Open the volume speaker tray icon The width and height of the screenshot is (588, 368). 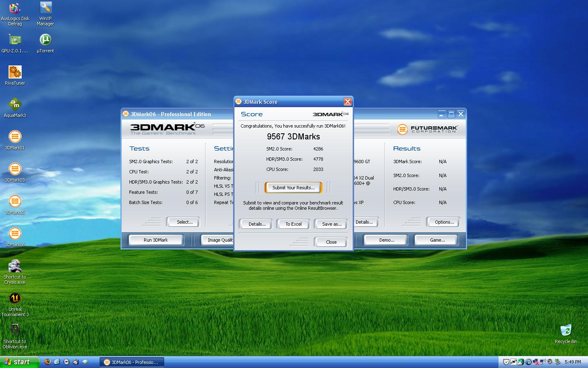pos(550,361)
